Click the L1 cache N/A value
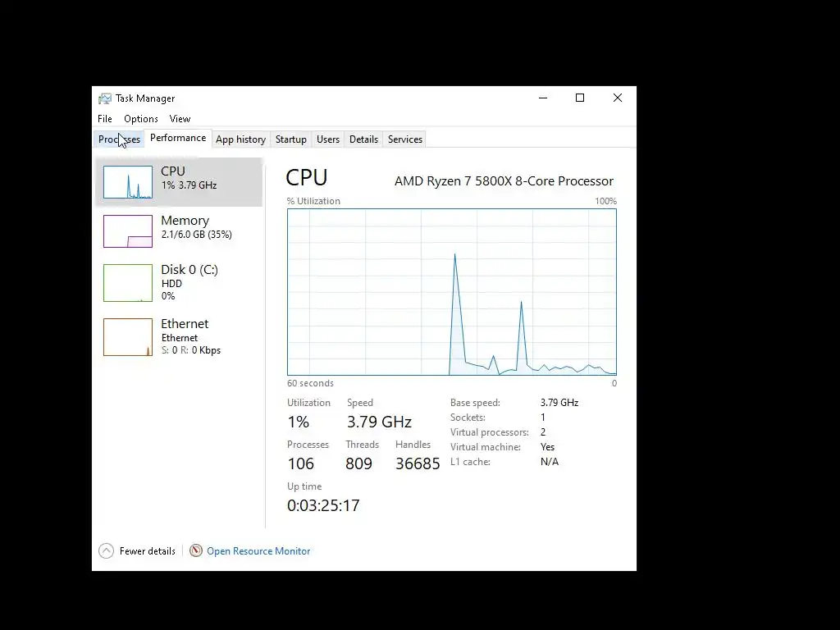 pos(550,462)
